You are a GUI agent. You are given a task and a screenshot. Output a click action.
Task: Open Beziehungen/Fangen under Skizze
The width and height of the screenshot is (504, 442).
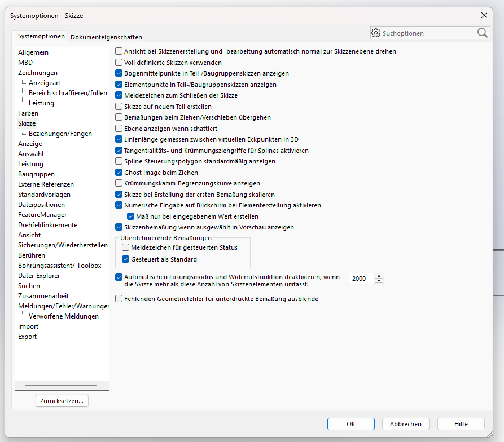(60, 134)
